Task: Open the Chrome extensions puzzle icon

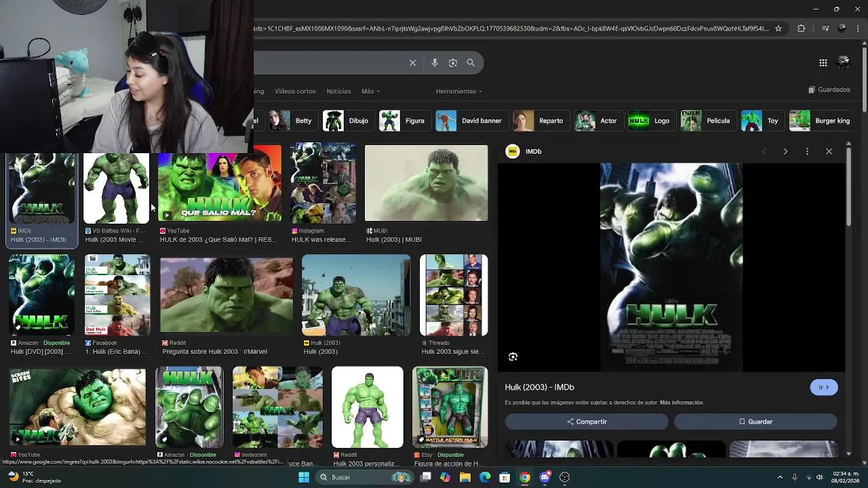Action: pyautogui.click(x=802, y=28)
